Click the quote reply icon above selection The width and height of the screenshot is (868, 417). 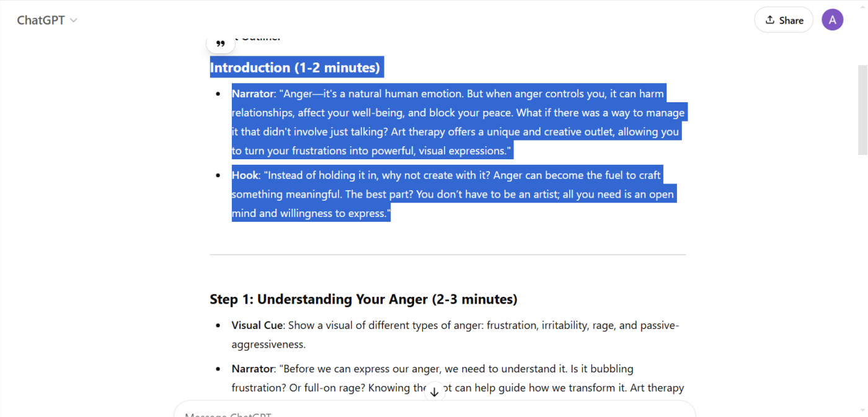(x=221, y=43)
